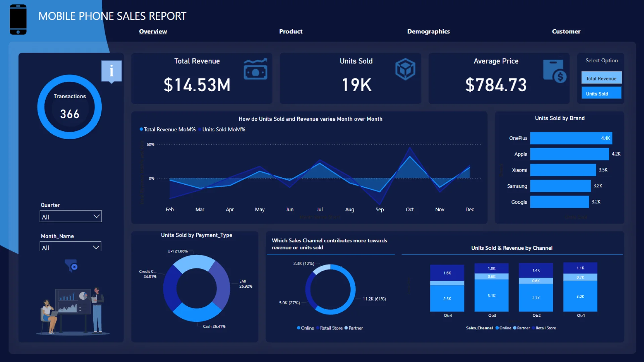Go to the Customer page
Screen dimensions: 644x362
tap(566, 31)
